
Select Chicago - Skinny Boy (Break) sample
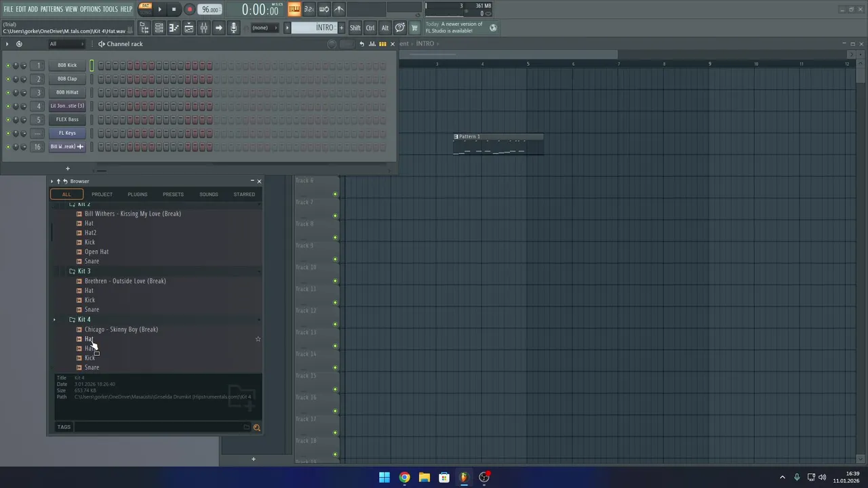(121, 329)
